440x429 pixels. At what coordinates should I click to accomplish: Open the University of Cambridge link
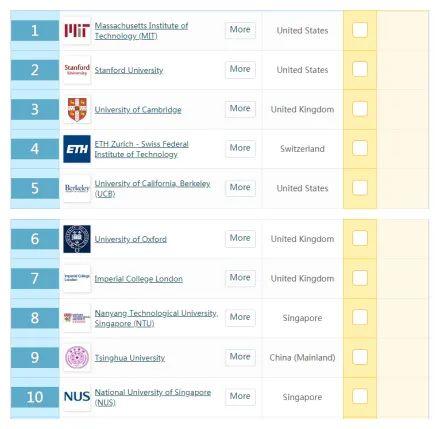[138, 110]
